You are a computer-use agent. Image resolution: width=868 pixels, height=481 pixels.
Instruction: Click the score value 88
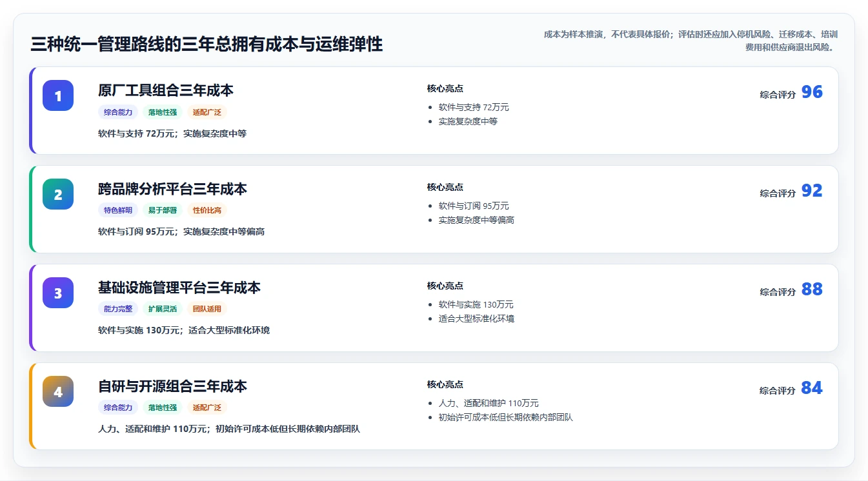(812, 290)
